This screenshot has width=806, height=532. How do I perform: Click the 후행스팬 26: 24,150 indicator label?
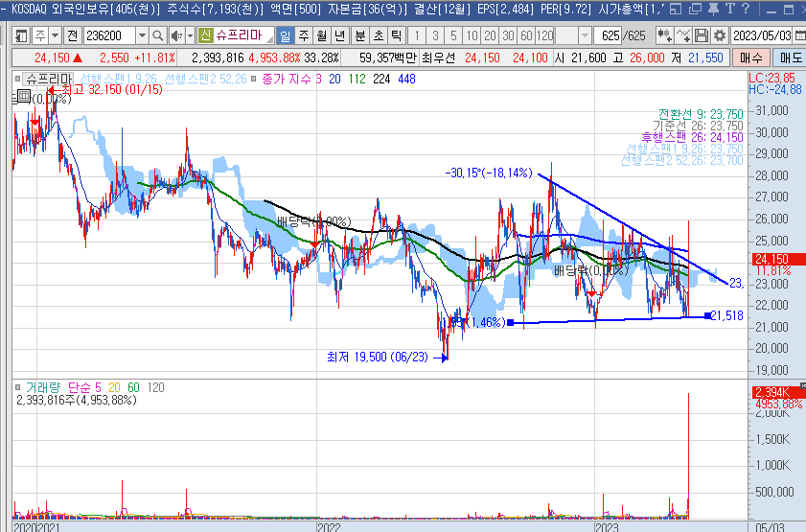point(692,137)
